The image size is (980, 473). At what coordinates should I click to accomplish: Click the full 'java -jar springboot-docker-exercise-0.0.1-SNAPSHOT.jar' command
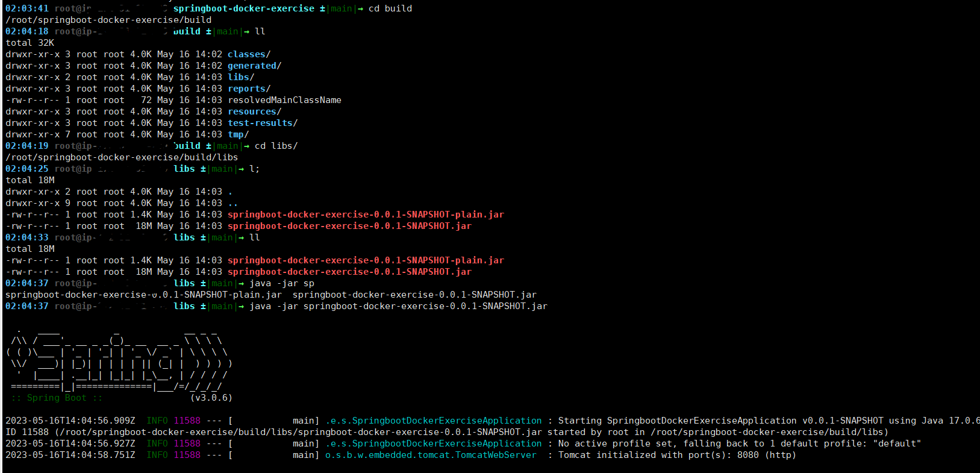398,306
